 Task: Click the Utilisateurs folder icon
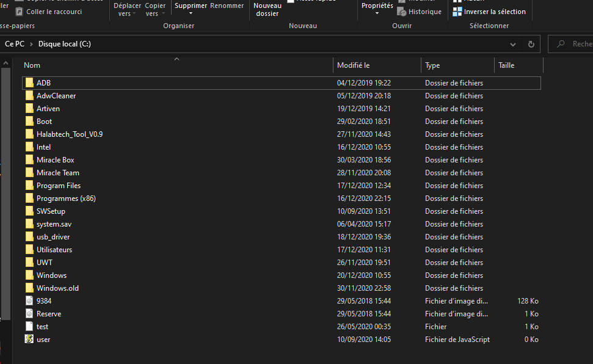click(x=29, y=250)
